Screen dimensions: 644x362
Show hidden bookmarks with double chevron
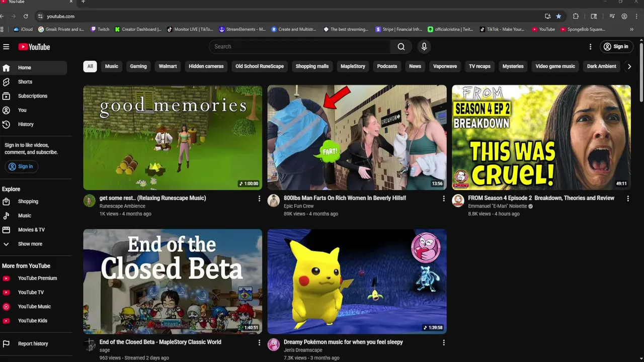(x=631, y=29)
